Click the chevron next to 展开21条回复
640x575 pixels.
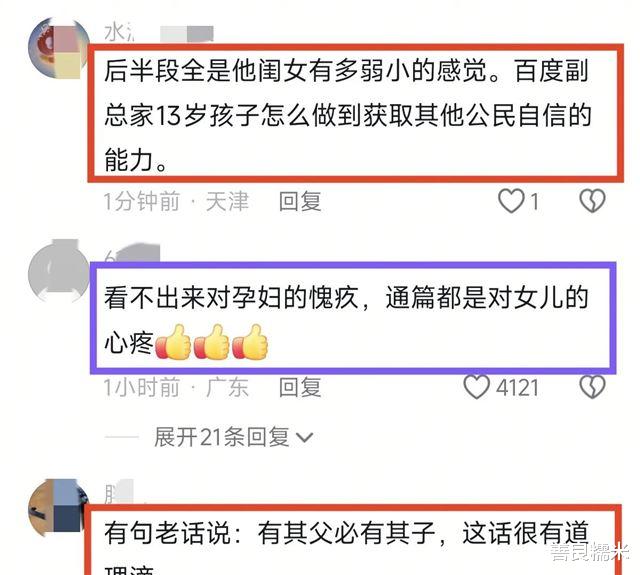pyautogui.click(x=304, y=438)
